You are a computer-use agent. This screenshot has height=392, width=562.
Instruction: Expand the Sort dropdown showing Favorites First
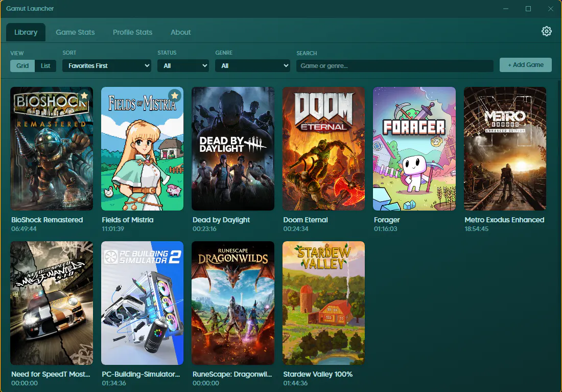click(x=107, y=65)
